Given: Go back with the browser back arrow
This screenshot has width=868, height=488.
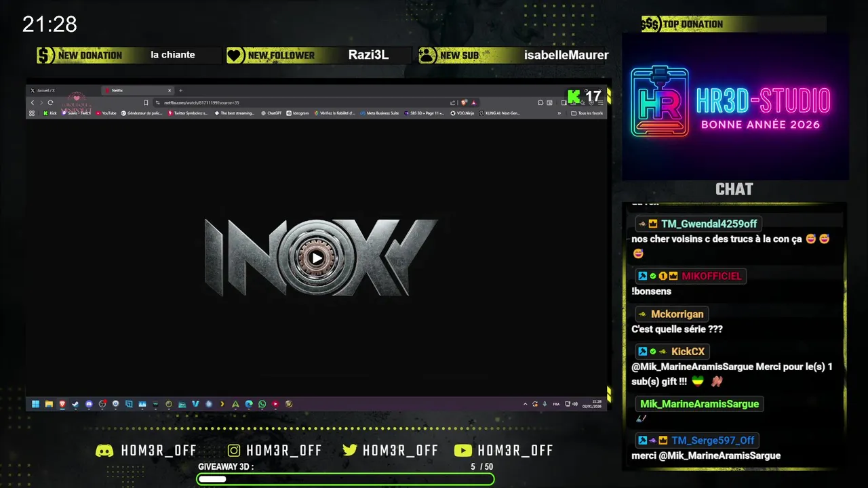Looking at the screenshot, I should coord(33,102).
